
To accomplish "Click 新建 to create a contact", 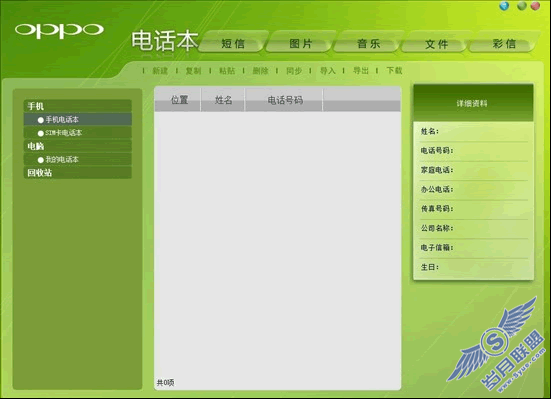I will click(160, 71).
